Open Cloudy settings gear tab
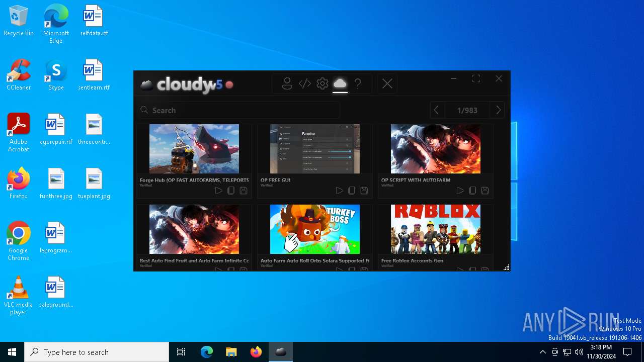Viewport: 644px width, 362px height. (x=323, y=84)
